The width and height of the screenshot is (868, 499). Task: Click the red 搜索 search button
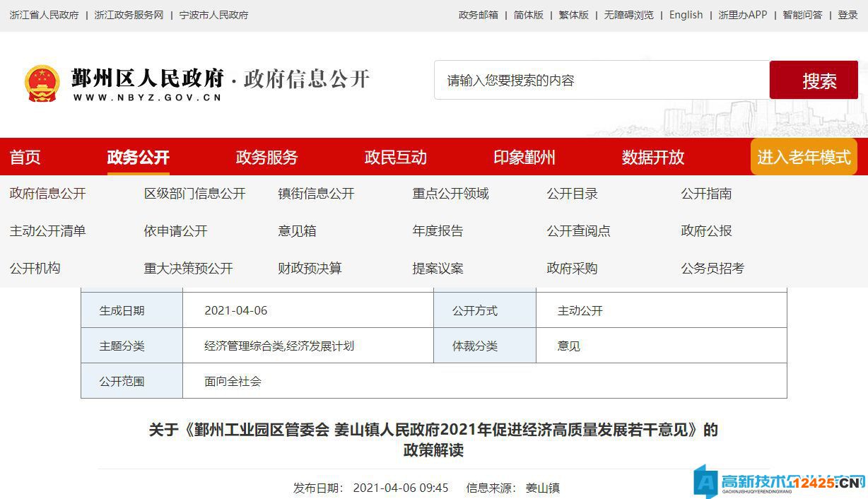pyautogui.click(x=813, y=79)
